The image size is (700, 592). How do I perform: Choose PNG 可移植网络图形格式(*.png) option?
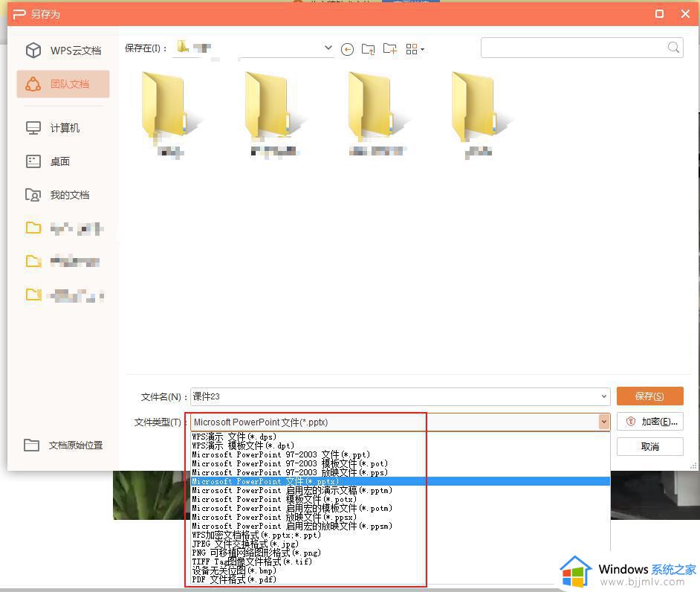pyautogui.click(x=401, y=553)
